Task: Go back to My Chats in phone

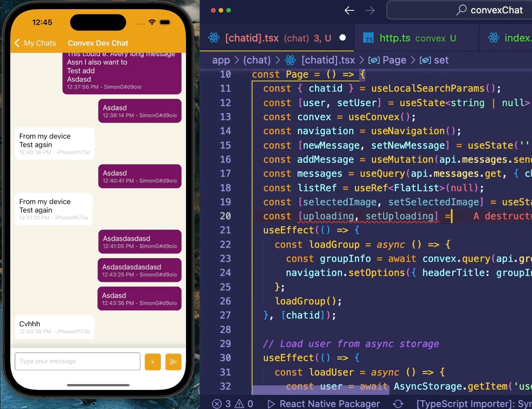Action: pos(35,43)
